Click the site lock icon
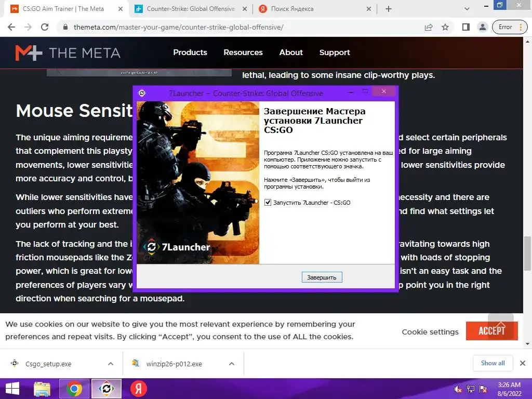532x399 pixels. click(65, 27)
